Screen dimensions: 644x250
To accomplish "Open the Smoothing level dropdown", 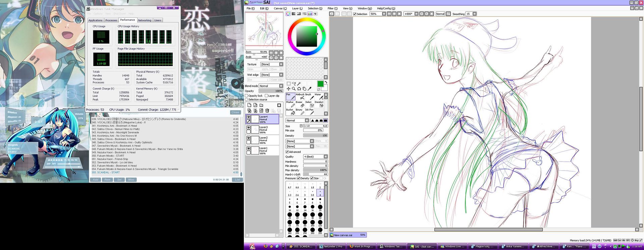I will [471, 14].
